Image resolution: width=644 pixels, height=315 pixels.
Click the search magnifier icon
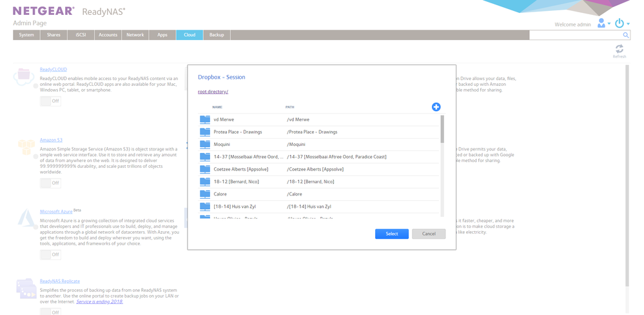click(x=626, y=36)
